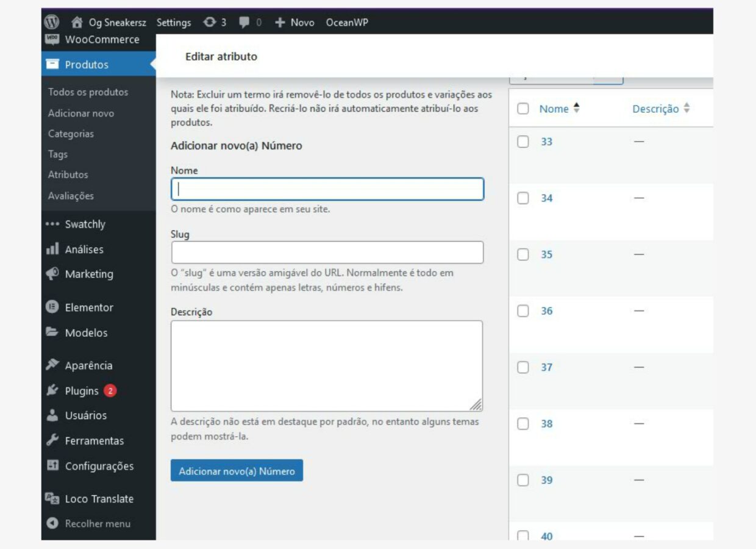The width and height of the screenshot is (756, 549).
Task: Click the Produtos archive box icon
Action: pos(52,64)
